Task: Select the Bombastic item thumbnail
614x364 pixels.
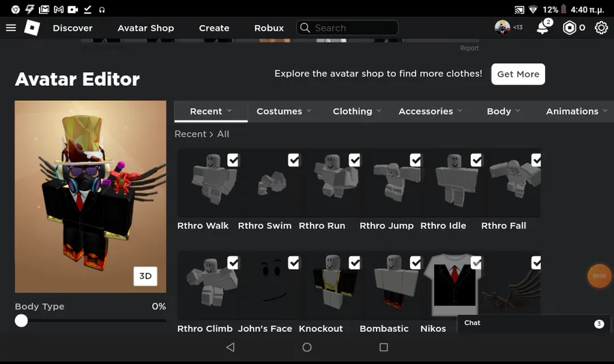Action: [x=390, y=286]
